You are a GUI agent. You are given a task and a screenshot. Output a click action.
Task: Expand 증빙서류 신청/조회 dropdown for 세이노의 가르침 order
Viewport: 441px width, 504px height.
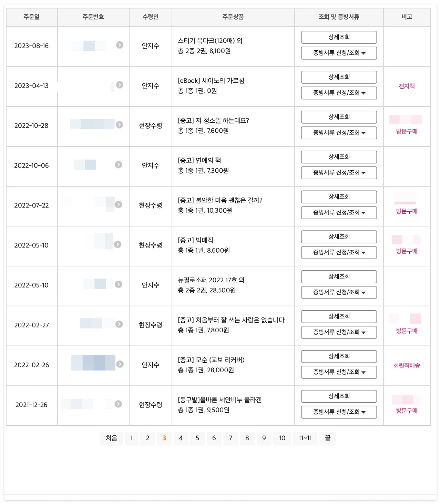(339, 93)
